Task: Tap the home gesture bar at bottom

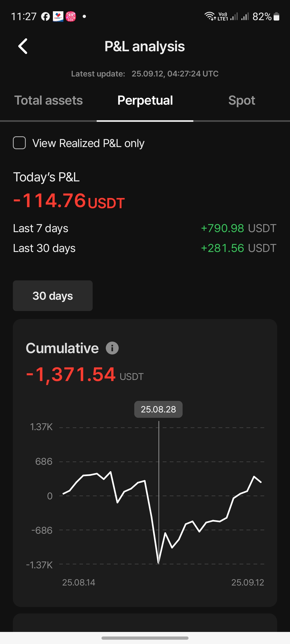Action: click(145, 638)
